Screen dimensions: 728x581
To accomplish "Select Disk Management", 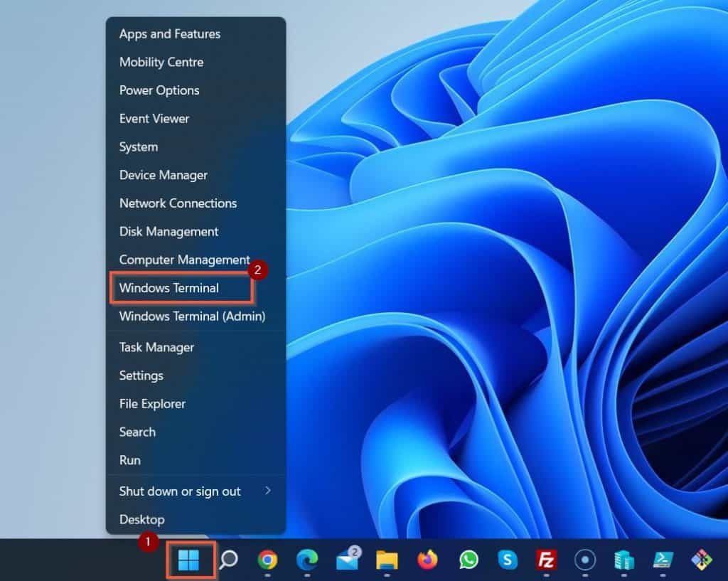I will (x=196, y=231).
